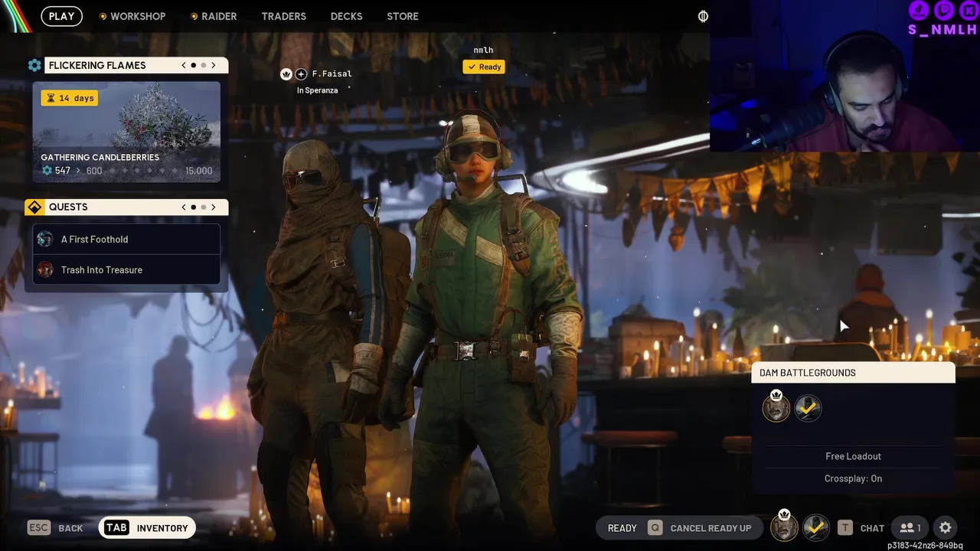Click the Quests diamond icon
This screenshot has width=980, height=551.
point(34,207)
